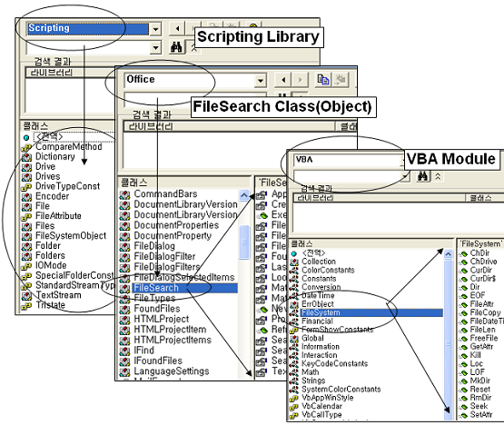Select Conversion module in VBA list
Screen dimensions: 504x425
click(x=321, y=287)
